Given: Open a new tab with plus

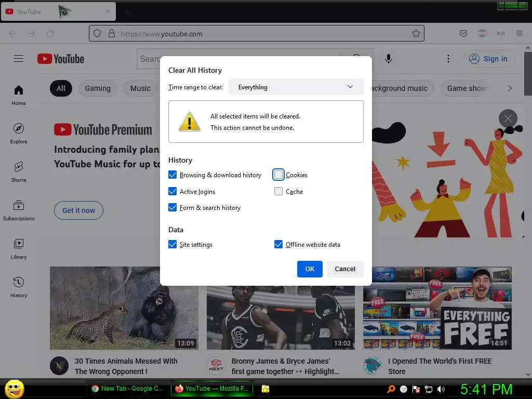Looking at the screenshot, I should [128, 12].
